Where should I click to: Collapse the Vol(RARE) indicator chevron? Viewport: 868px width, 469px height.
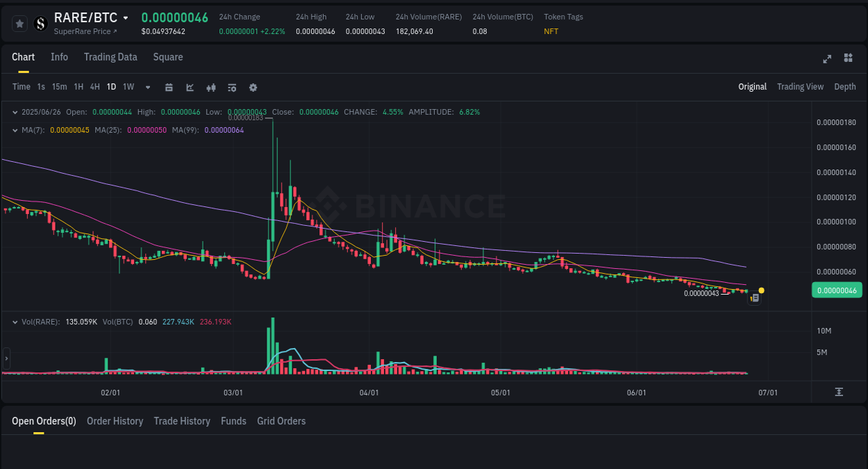click(x=15, y=322)
